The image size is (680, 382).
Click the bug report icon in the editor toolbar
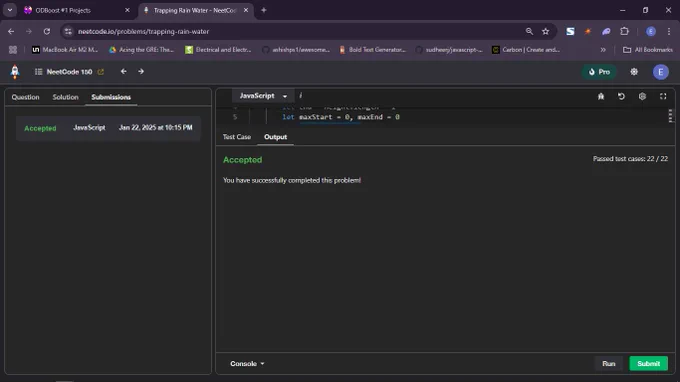(x=601, y=96)
